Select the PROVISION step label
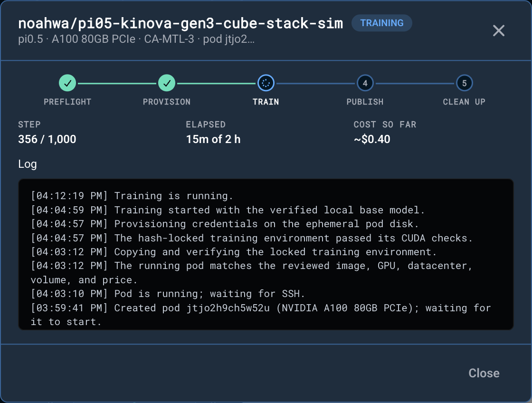Viewport: 532px width, 403px height. tap(167, 102)
